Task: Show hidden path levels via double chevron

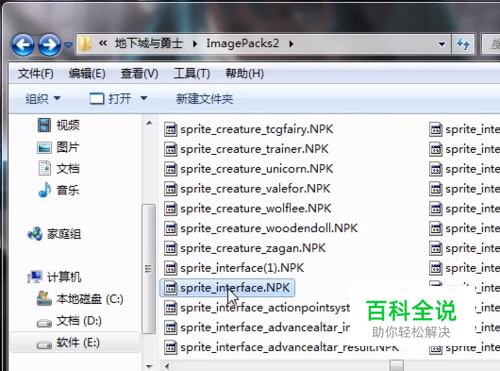Action: coord(103,43)
